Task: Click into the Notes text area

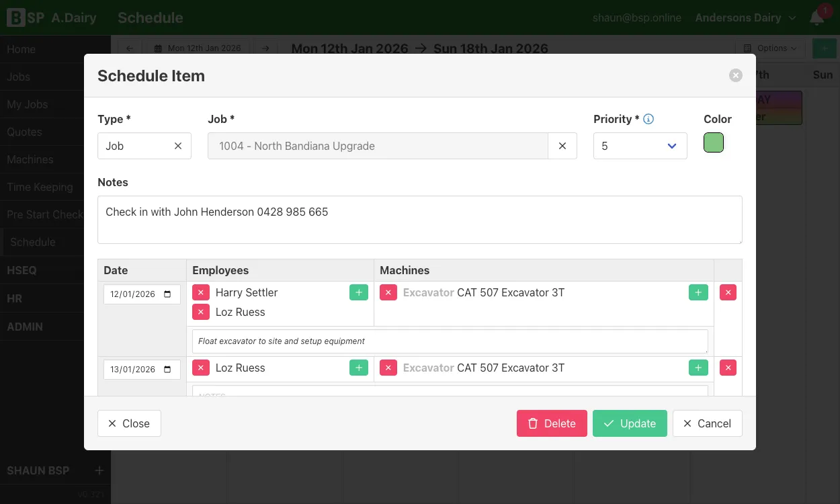Action: pos(420,220)
